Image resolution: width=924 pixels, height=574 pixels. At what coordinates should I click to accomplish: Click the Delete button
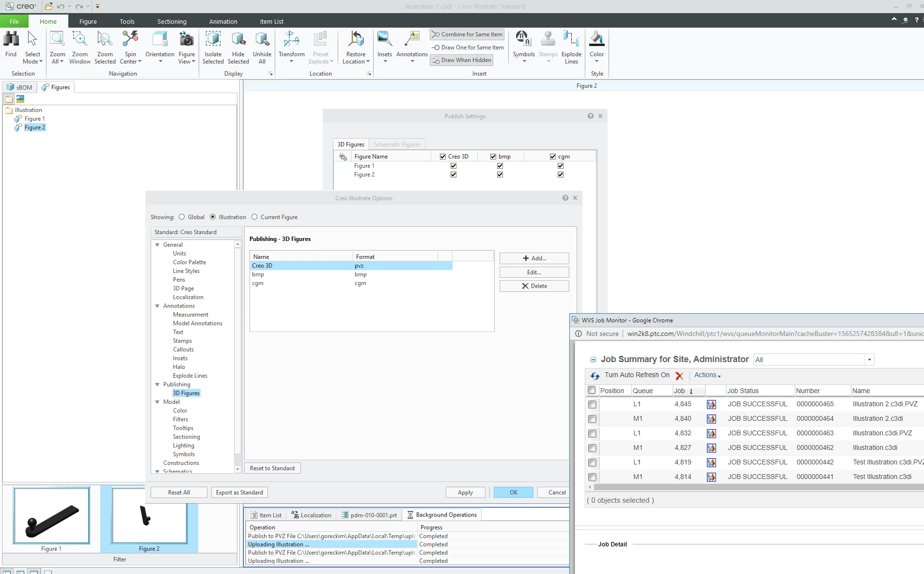click(534, 286)
